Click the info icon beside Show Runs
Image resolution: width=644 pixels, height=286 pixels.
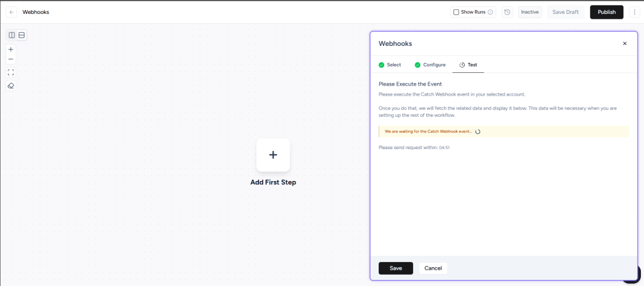coord(491,12)
